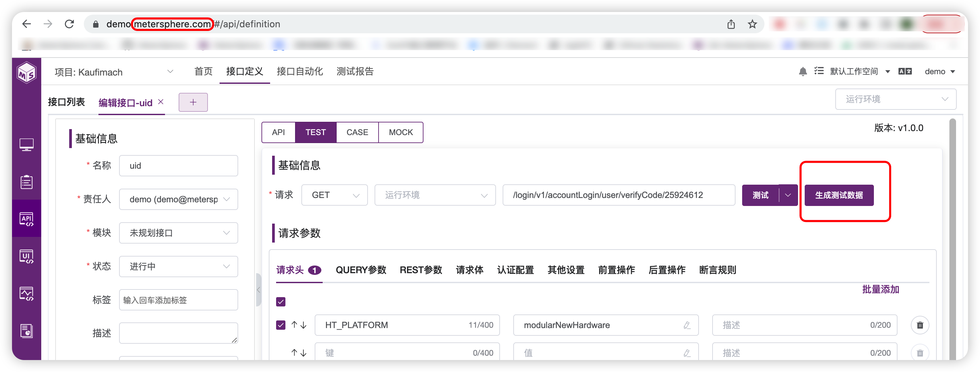Open the report analysis icon in sidebar
Image resolution: width=980 pixels, height=372 pixels.
(26, 330)
